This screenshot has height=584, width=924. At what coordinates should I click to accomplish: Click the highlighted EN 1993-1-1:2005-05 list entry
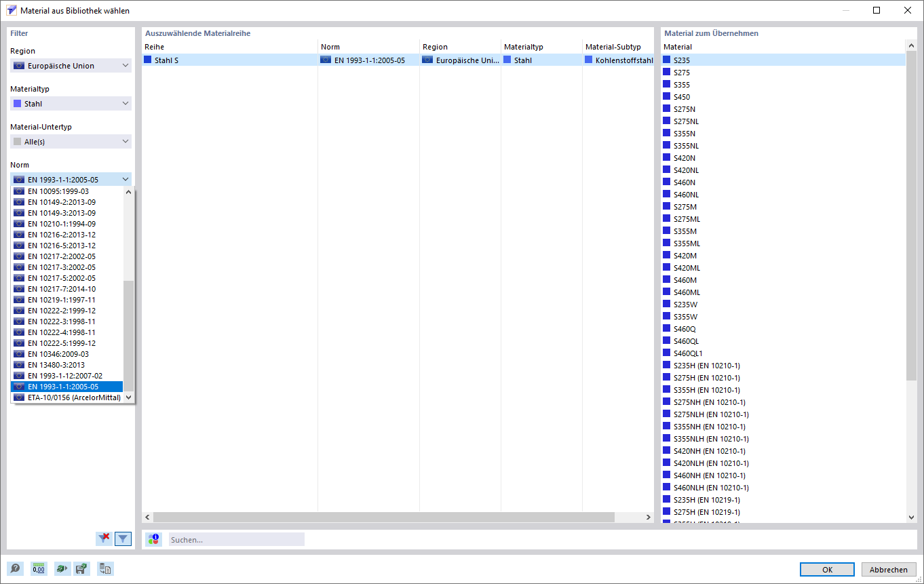click(67, 387)
